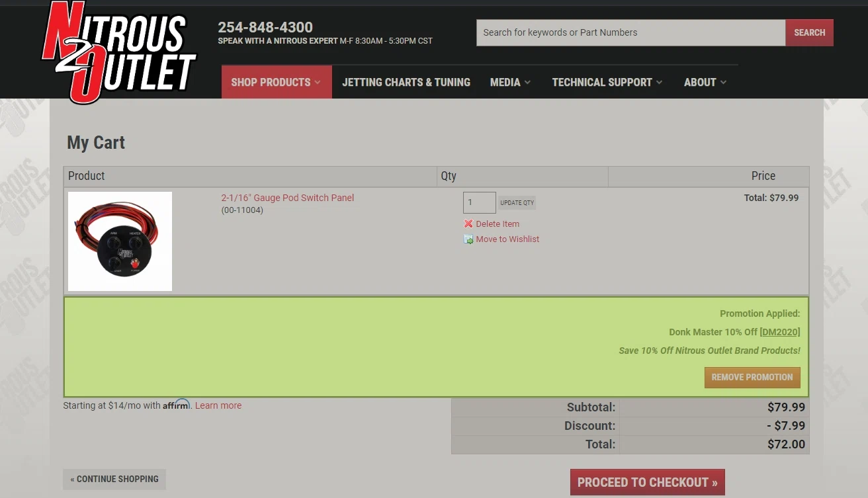This screenshot has height=498, width=868.
Task: Click the Subtotal value $79.99
Action: coord(786,407)
